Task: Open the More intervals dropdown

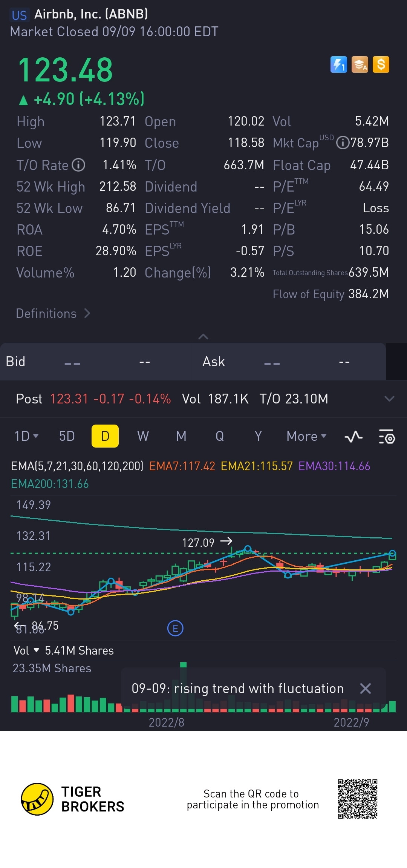Action: click(x=306, y=436)
